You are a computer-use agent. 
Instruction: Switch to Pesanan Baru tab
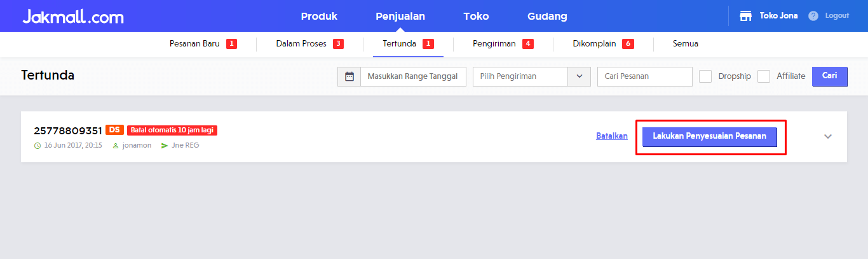pos(194,44)
